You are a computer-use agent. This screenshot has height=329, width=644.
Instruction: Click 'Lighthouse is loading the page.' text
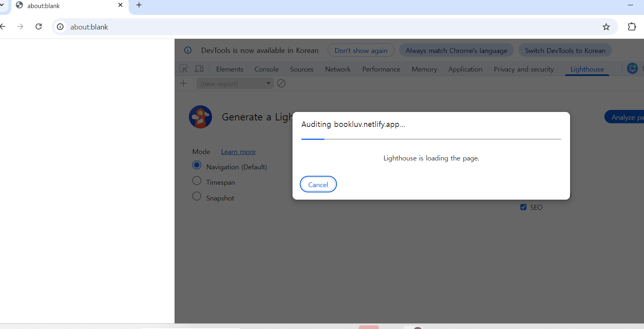point(431,158)
